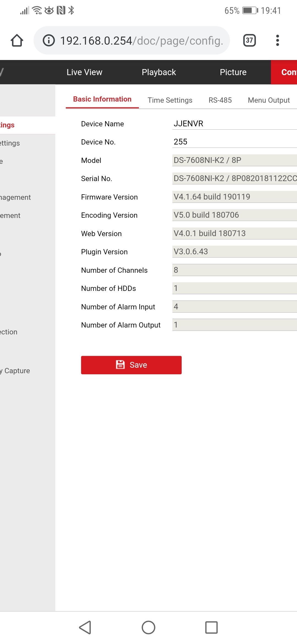Open the tab switcher showing 37 tabs
297x644 pixels.
(249, 40)
